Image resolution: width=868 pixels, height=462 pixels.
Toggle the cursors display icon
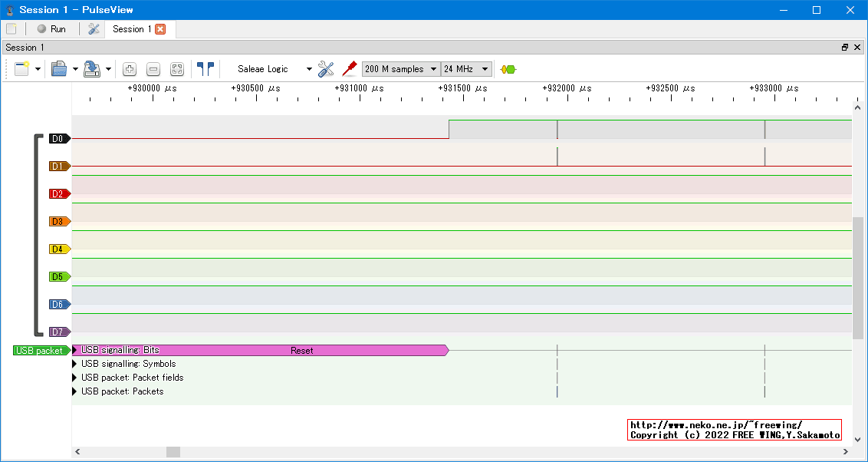pos(205,69)
